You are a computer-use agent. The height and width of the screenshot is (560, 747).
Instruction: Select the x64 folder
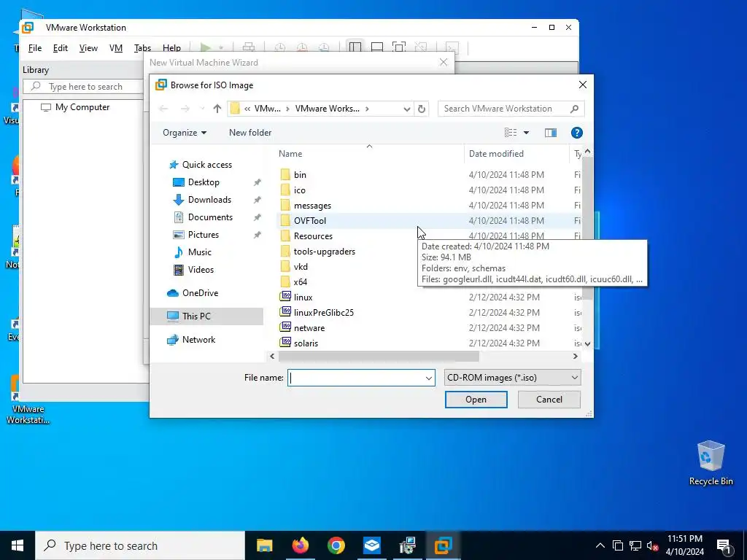click(x=300, y=282)
